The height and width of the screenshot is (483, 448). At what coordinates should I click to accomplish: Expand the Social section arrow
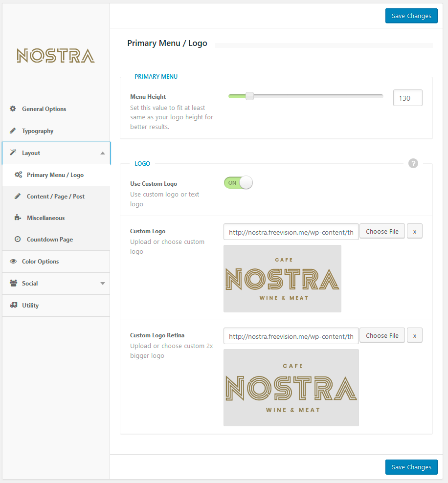tap(102, 284)
